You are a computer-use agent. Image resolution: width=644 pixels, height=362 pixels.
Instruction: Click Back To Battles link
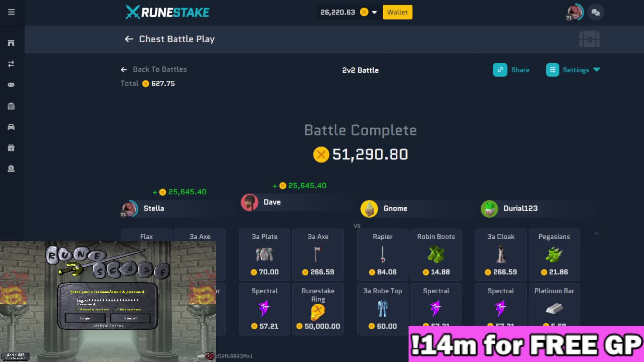pos(154,69)
